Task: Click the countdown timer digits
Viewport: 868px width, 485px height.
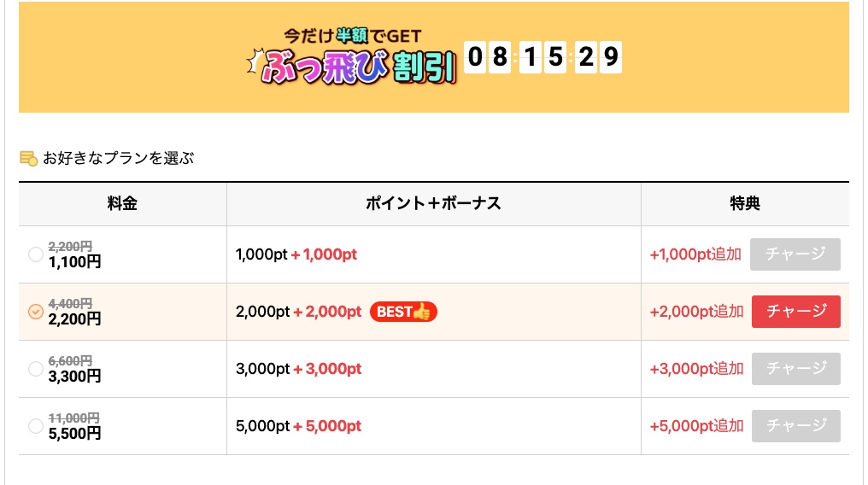Action: coord(542,58)
